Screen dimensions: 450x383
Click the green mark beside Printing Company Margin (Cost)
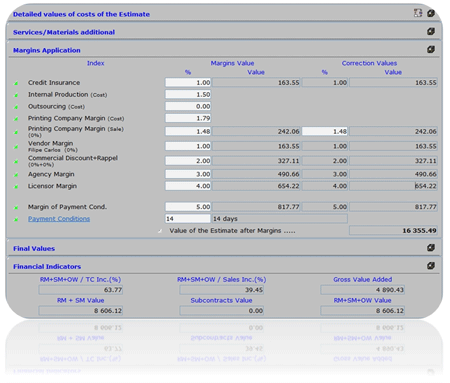click(16, 119)
